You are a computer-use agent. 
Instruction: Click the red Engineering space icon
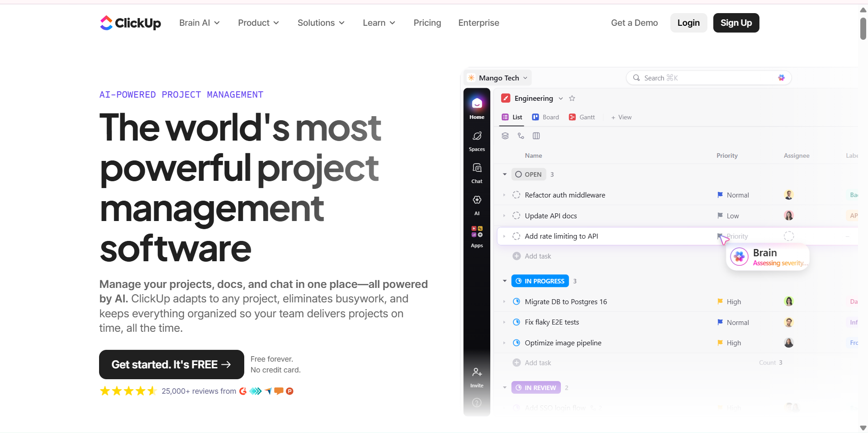[x=506, y=99]
